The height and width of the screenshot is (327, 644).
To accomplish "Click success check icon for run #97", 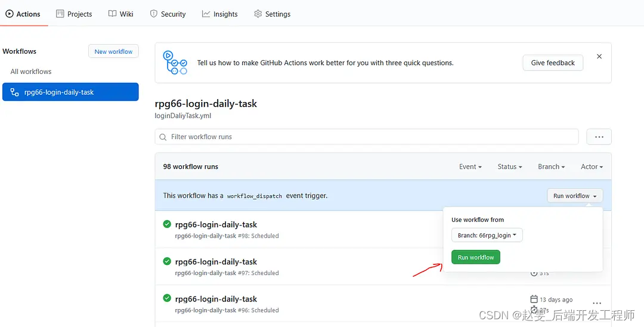I will [167, 261].
